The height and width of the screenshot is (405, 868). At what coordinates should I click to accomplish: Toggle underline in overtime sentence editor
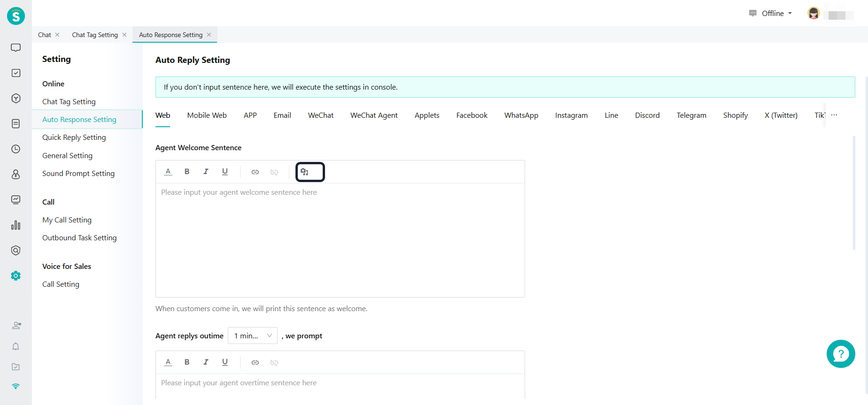(225, 362)
